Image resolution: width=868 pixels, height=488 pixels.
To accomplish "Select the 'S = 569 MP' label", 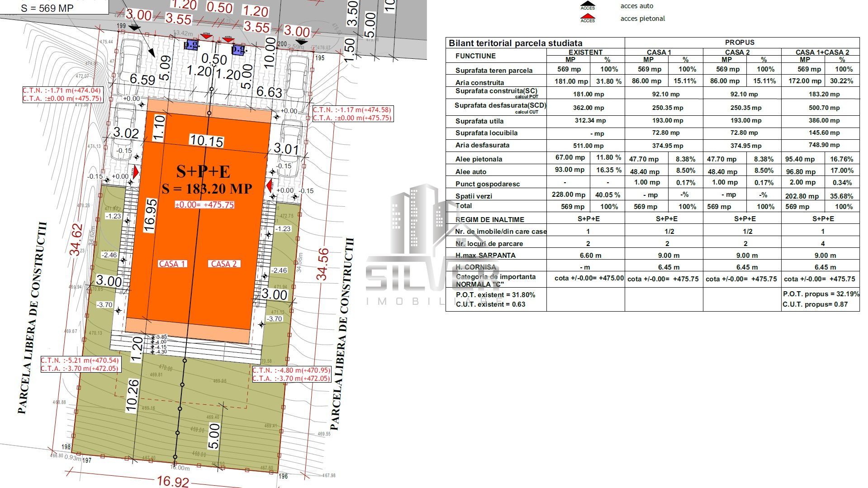I will point(47,8).
